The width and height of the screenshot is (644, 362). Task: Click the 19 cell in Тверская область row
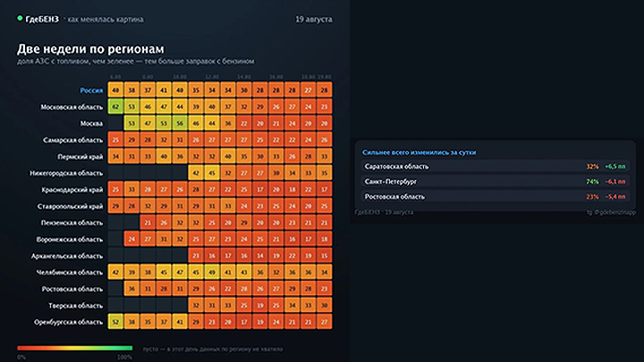click(x=260, y=305)
